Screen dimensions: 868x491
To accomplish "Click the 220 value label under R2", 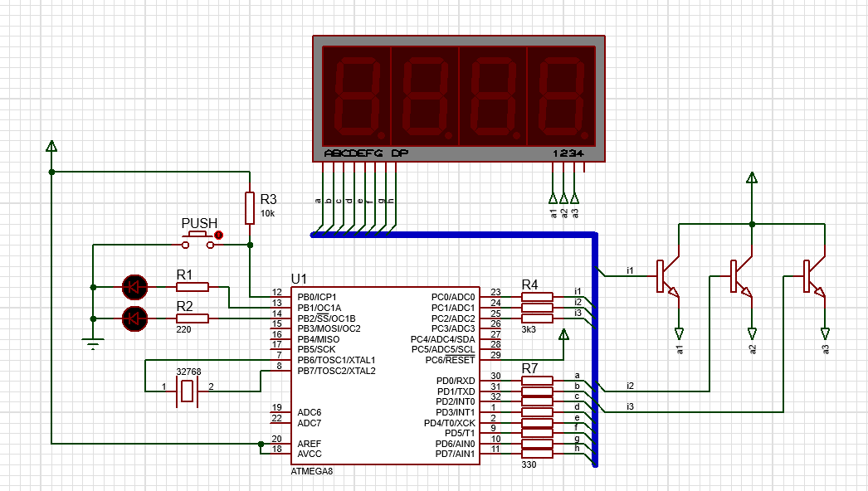I will [183, 329].
